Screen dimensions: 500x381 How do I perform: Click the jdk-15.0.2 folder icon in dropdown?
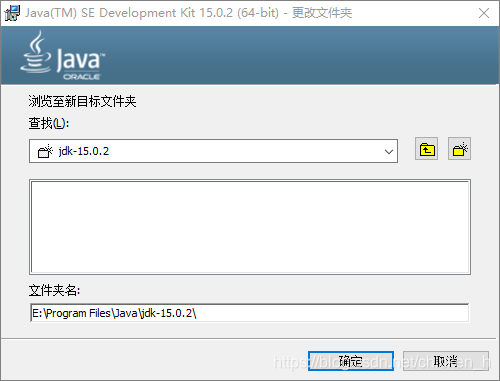(x=45, y=151)
